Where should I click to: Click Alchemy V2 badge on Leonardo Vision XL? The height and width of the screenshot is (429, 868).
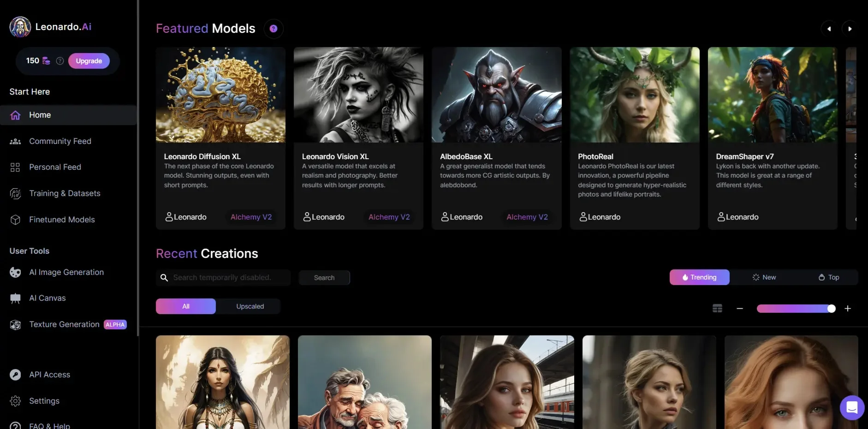pyautogui.click(x=389, y=217)
